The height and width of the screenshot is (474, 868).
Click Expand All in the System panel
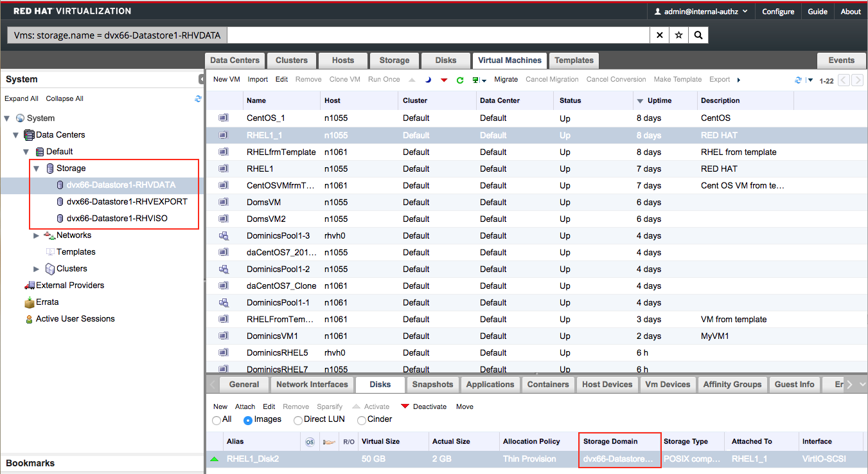click(x=21, y=99)
